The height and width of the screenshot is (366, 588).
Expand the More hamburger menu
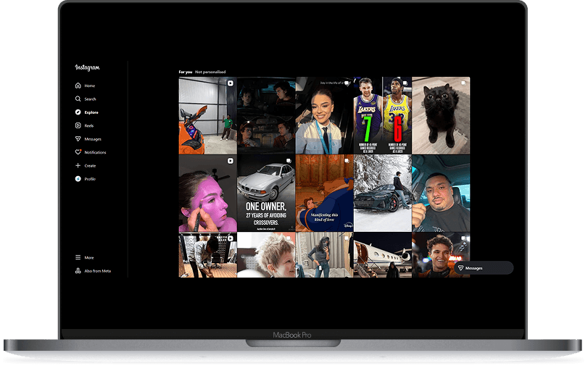click(x=78, y=257)
